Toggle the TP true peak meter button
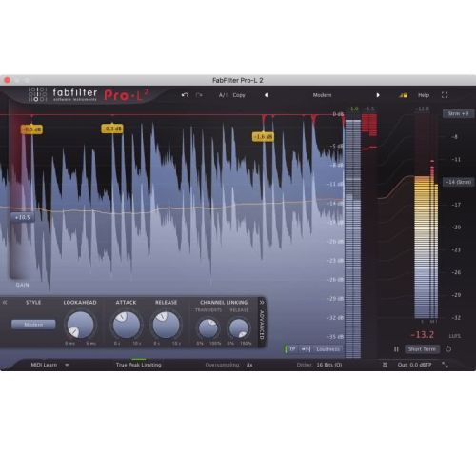This screenshot has width=476, height=476. pos(291,349)
